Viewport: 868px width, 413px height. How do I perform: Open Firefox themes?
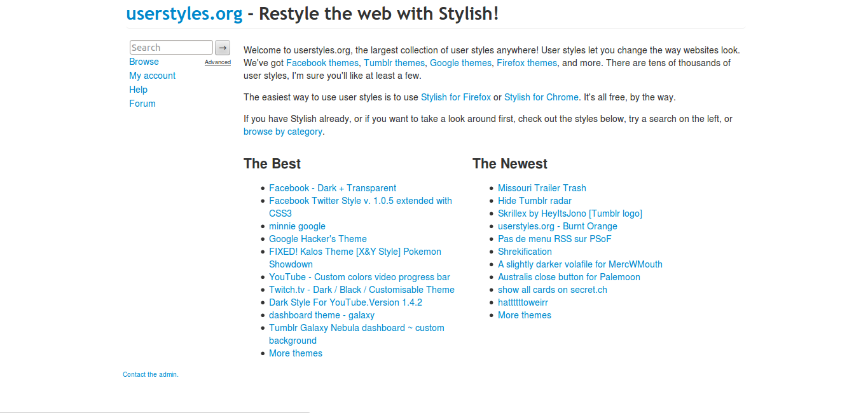[x=527, y=62]
